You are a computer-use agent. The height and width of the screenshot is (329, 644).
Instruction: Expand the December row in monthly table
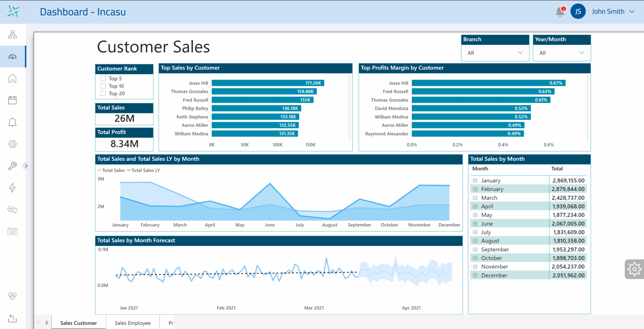tap(475, 275)
